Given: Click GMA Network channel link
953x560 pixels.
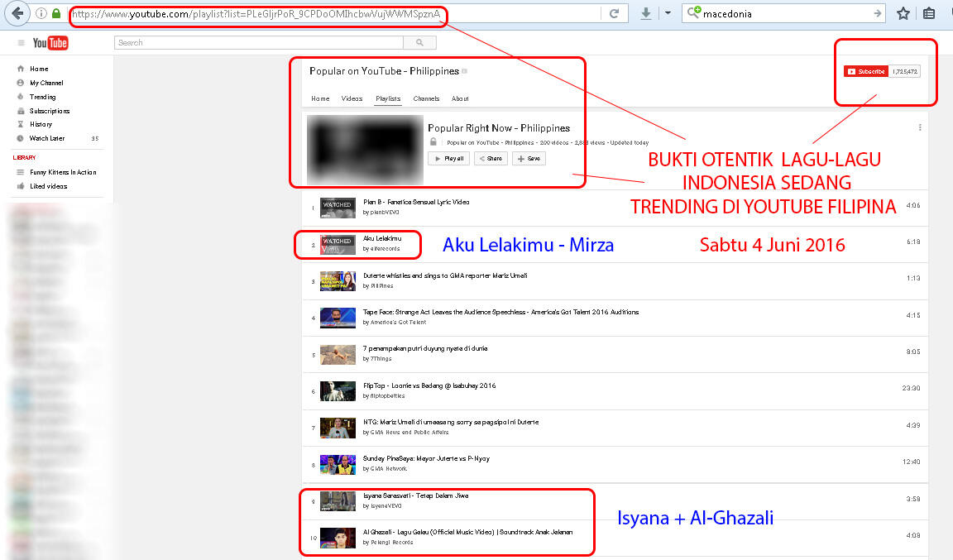Looking at the screenshot, I should coord(388,469).
